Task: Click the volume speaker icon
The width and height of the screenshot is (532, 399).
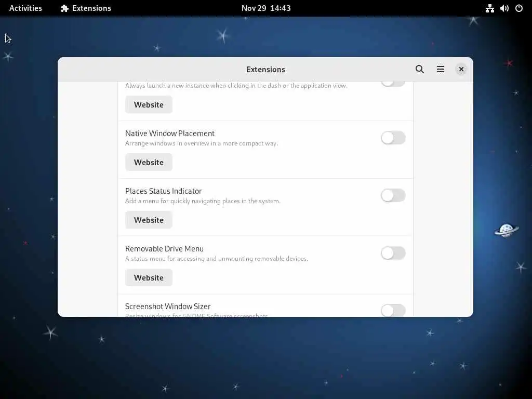Action: click(x=504, y=8)
